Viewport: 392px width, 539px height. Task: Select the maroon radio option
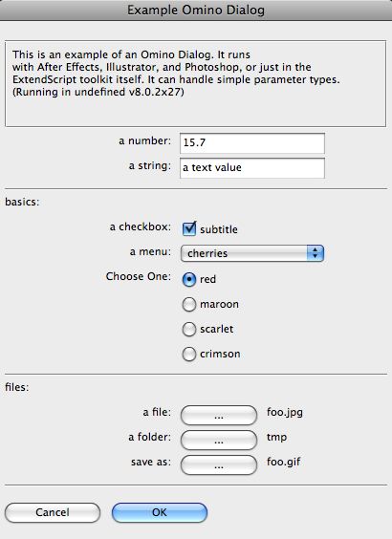coord(189,305)
